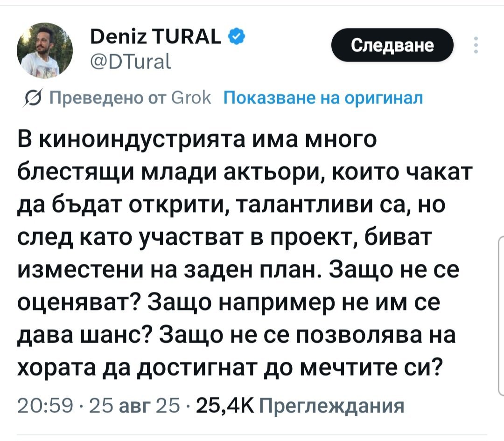Click Показване на оригинал link
The image size is (504, 441).
coord(323,99)
